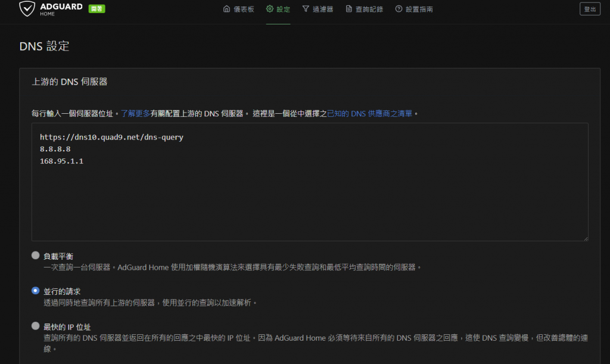
Task: Click the home icon beside 儀表板
Action: point(226,9)
